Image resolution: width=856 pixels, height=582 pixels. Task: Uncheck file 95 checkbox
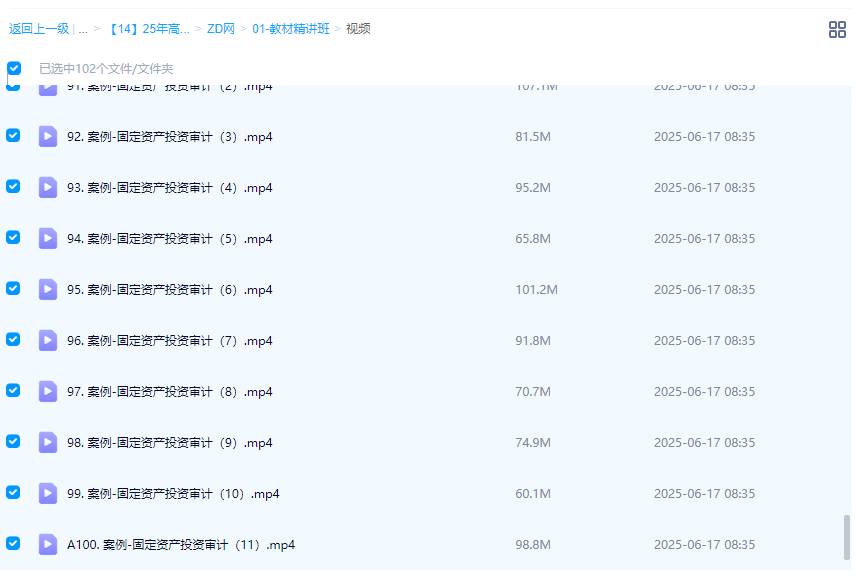(x=13, y=288)
